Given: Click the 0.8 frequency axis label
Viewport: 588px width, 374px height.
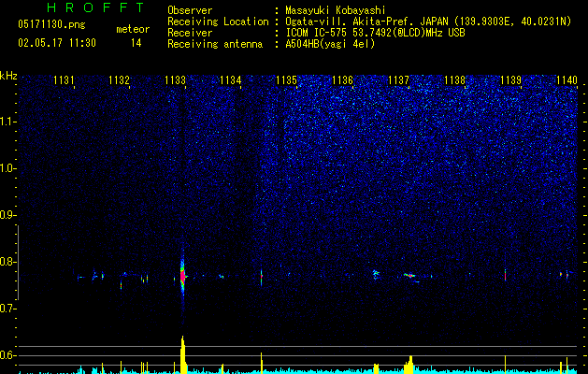Looking at the screenshot, I should click(7, 262).
